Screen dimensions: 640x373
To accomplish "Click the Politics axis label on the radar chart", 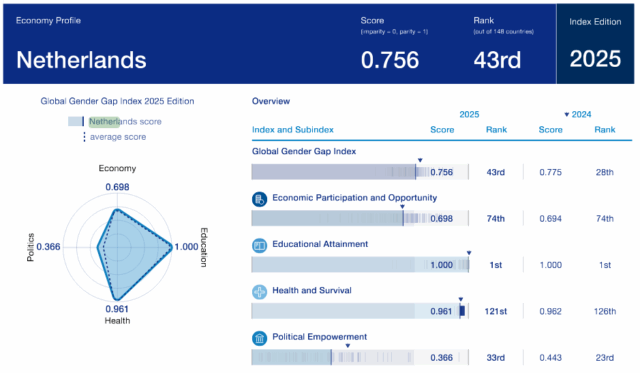I will [x=30, y=247].
